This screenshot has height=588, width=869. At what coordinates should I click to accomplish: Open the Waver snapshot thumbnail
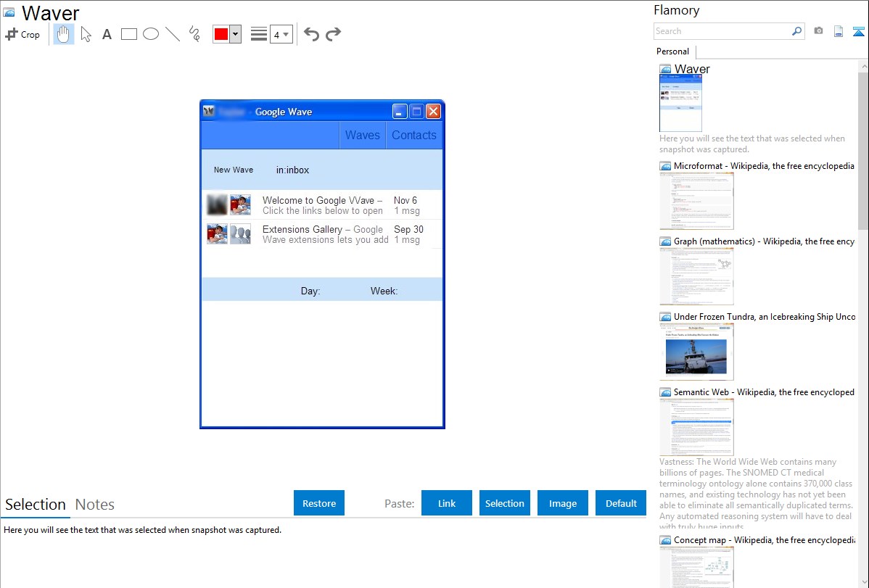(680, 103)
